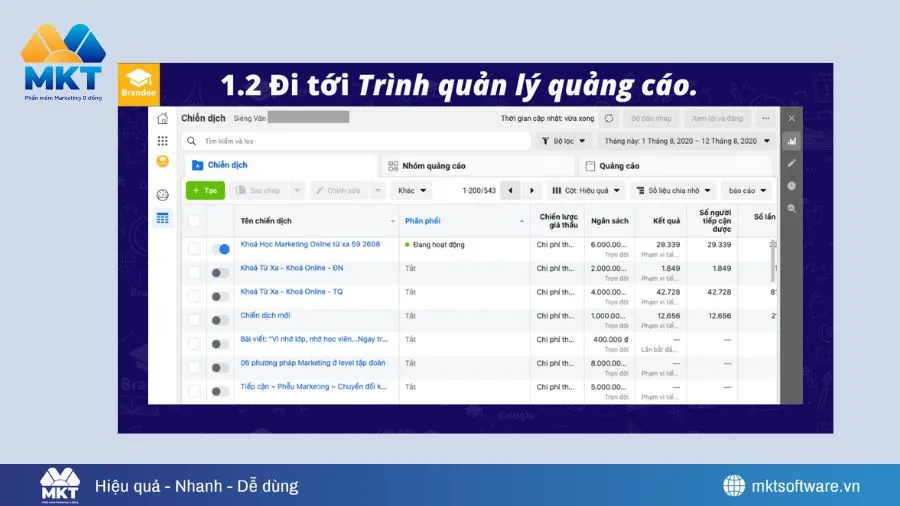Expand the arrow next to Chỉnh sửa
Image resolution: width=900 pixels, height=506 pixels.
(x=378, y=190)
